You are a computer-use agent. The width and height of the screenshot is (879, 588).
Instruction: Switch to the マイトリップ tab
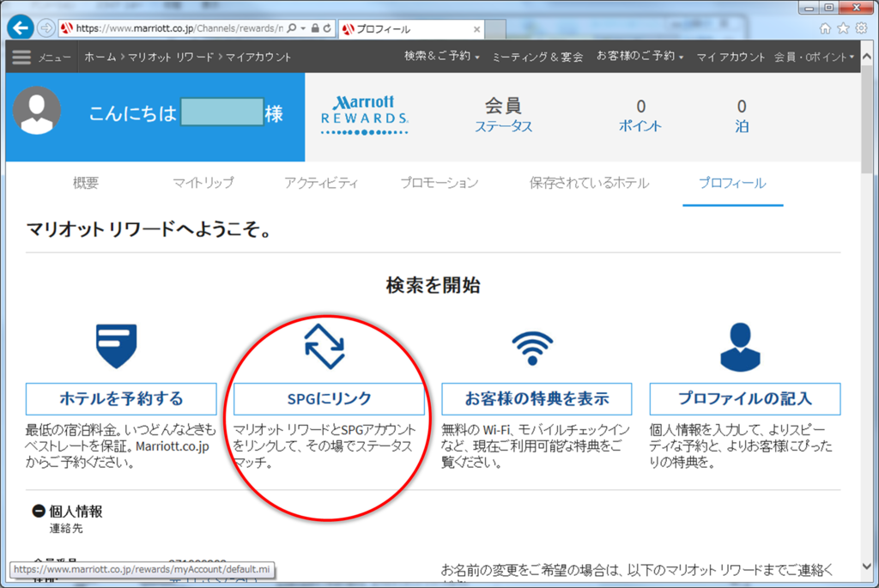[x=203, y=183]
